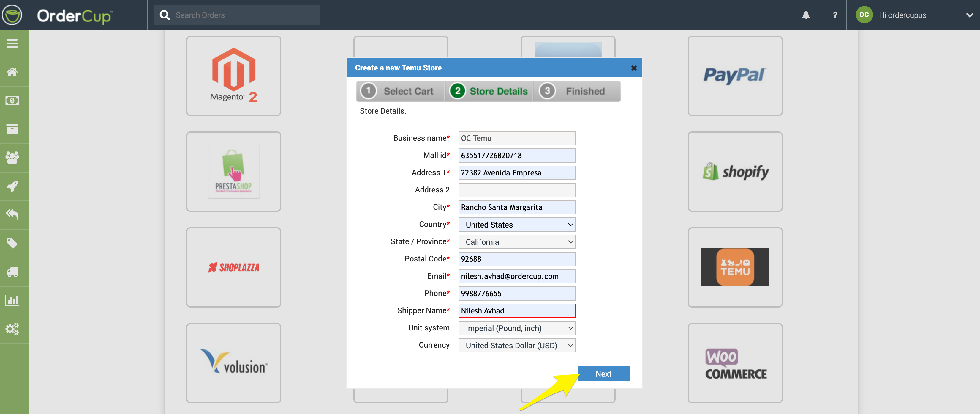980x414 pixels.
Task: Open the bar chart reports icon
Action: tap(12, 300)
